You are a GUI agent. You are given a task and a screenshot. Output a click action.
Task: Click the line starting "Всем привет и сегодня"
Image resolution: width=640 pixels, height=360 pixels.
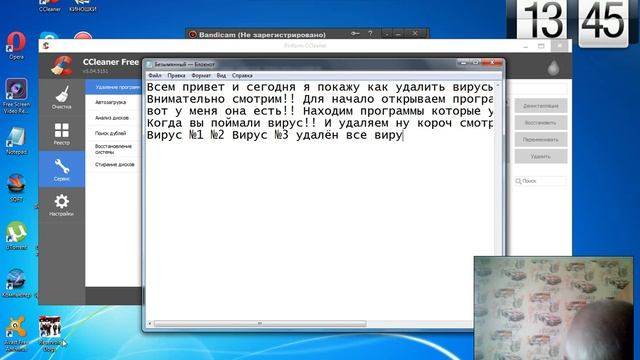[x=320, y=87]
